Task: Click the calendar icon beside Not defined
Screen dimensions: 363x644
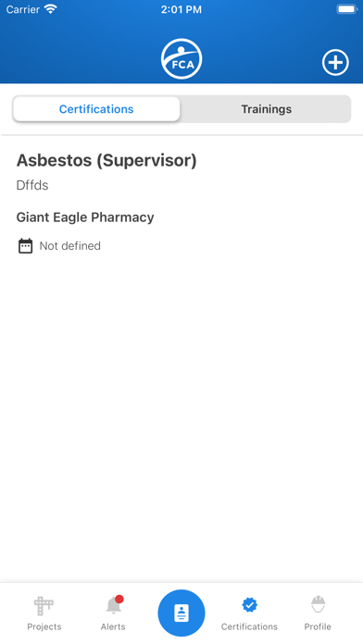Action: tap(26, 245)
